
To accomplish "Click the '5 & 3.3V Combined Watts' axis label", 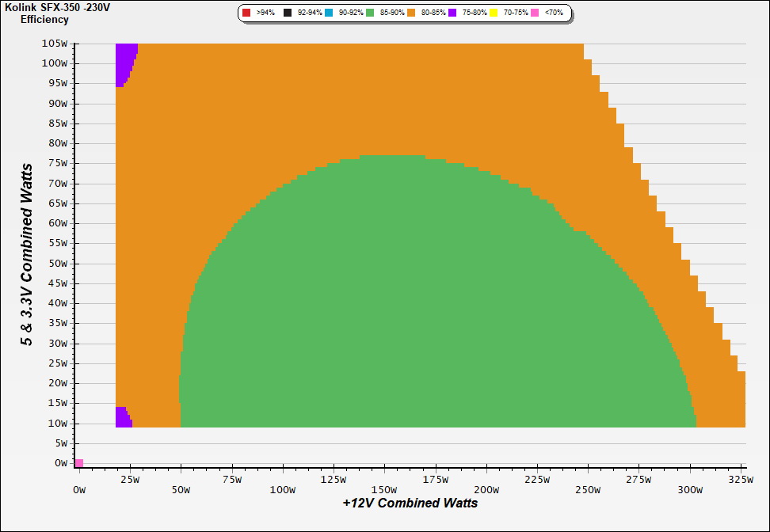I will [x=27, y=254].
